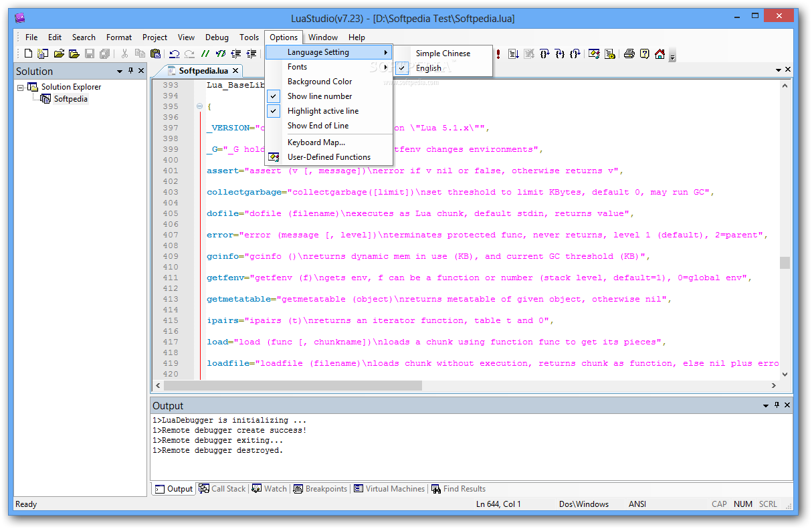The width and height of the screenshot is (812, 529).
Task: Close the Solution panel
Action: tap(141, 71)
